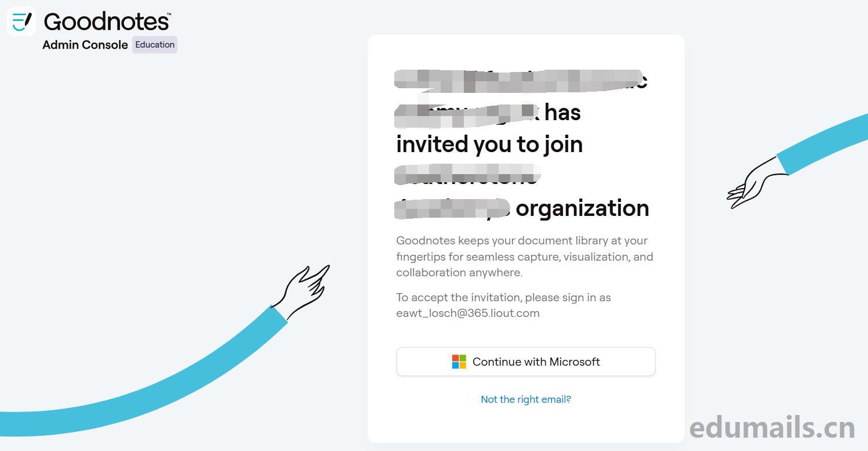Click the 'To accept the invitation' text
Viewport: 868px width, 451px height.
503,297
